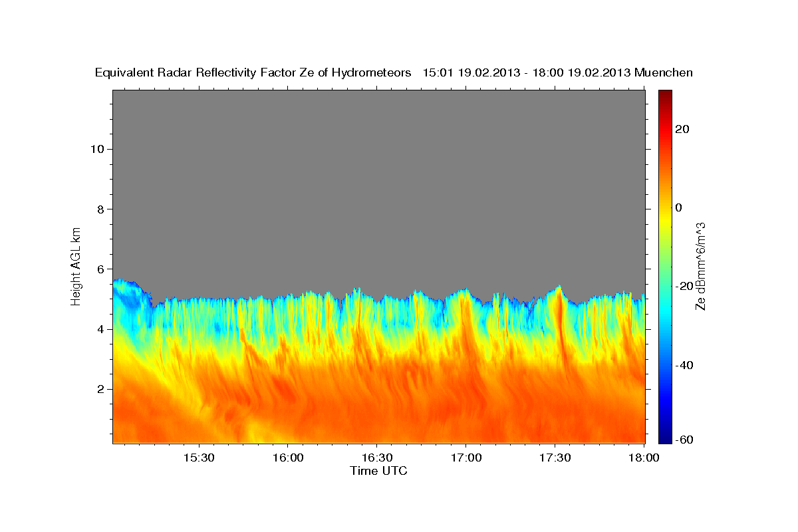Click the colorbar value -40
This screenshot has width=798, height=532.
pyautogui.click(x=683, y=365)
